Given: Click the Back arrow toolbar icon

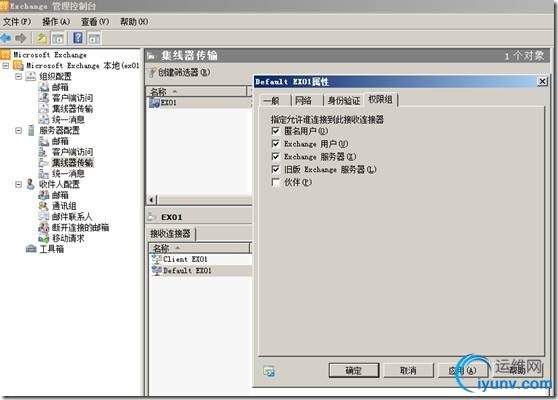Looking at the screenshot, I should (x=6, y=37).
